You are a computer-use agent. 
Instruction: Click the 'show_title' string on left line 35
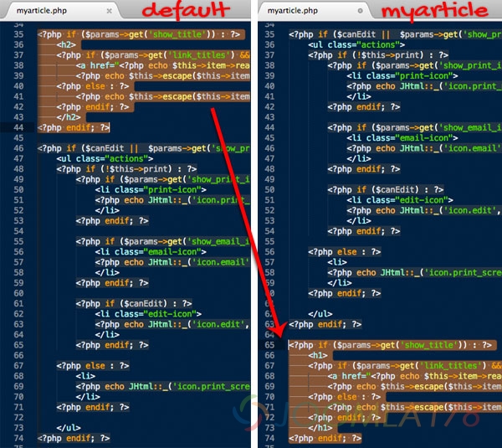click(x=177, y=34)
